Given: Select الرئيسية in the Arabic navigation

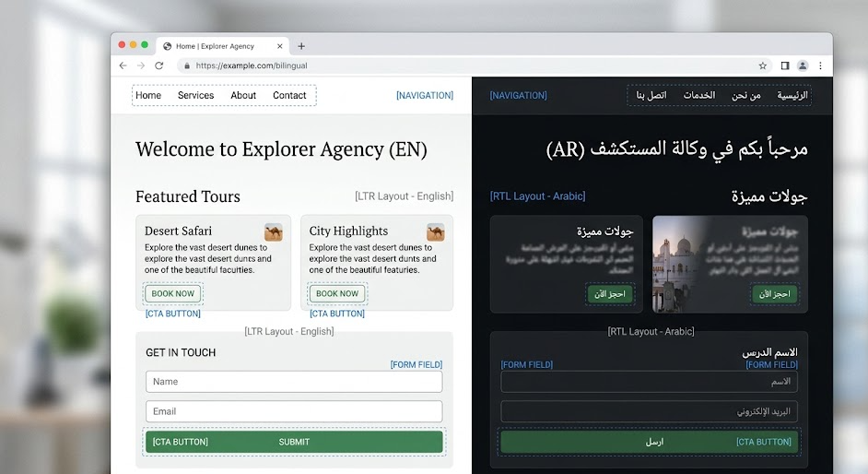Looking at the screenshot, I should click(792, 95).
